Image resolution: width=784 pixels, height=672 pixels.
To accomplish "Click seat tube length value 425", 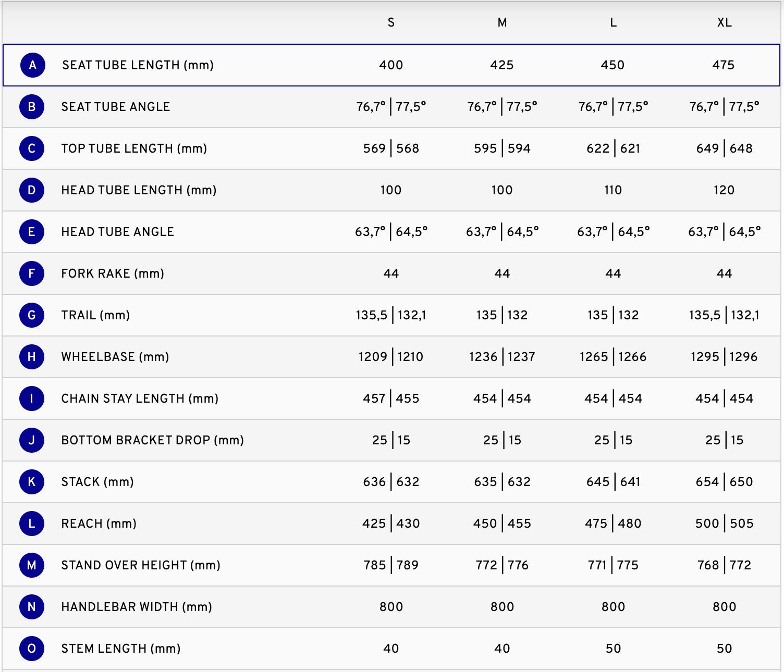I will [502, 65].
